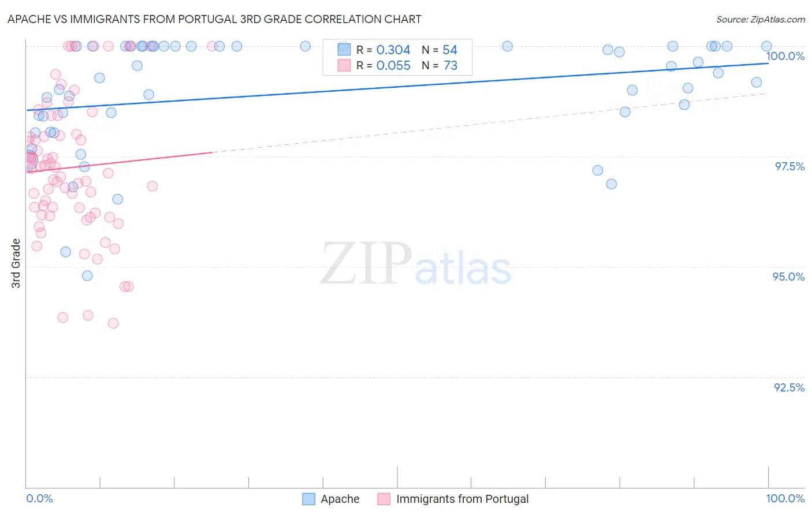Click the 0.0% x-axis label
812x515 pixels.
(x=40, y=498)
